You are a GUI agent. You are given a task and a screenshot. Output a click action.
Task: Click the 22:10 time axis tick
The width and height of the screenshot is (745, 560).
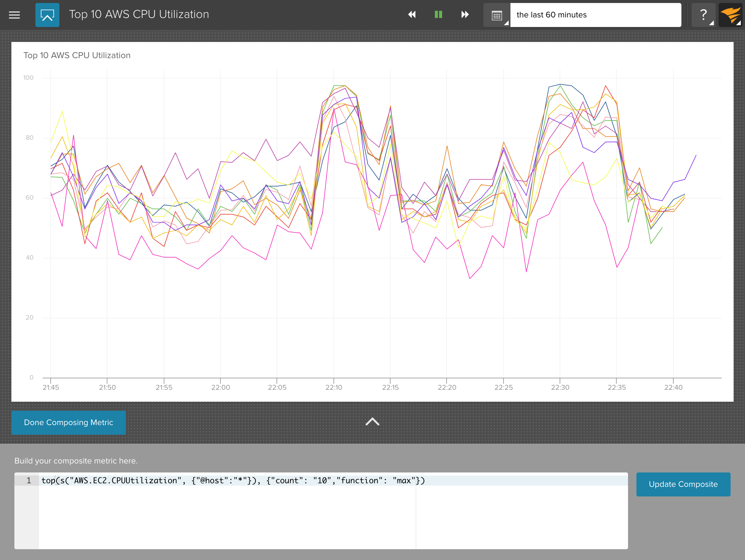pos(334,387)
